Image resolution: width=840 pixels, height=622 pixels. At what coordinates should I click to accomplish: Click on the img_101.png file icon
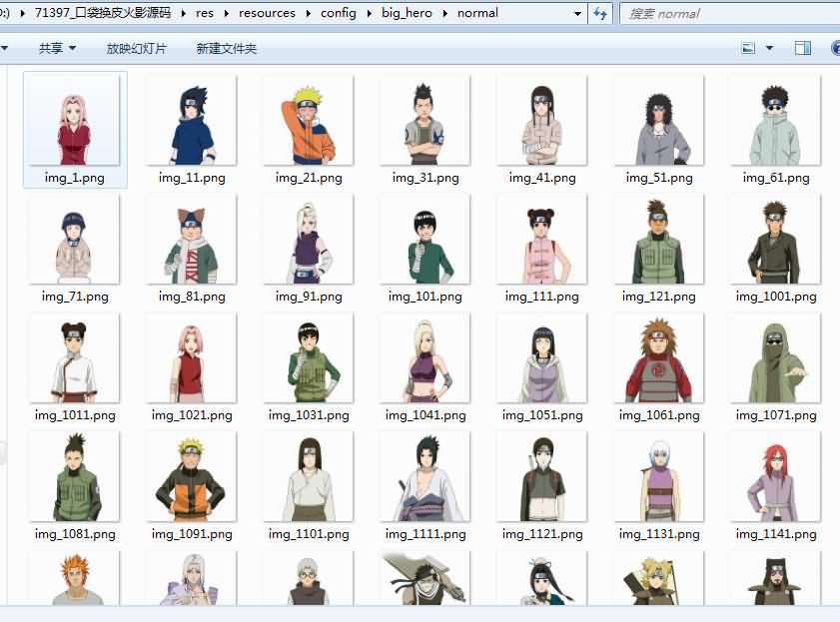click(425, 240)
